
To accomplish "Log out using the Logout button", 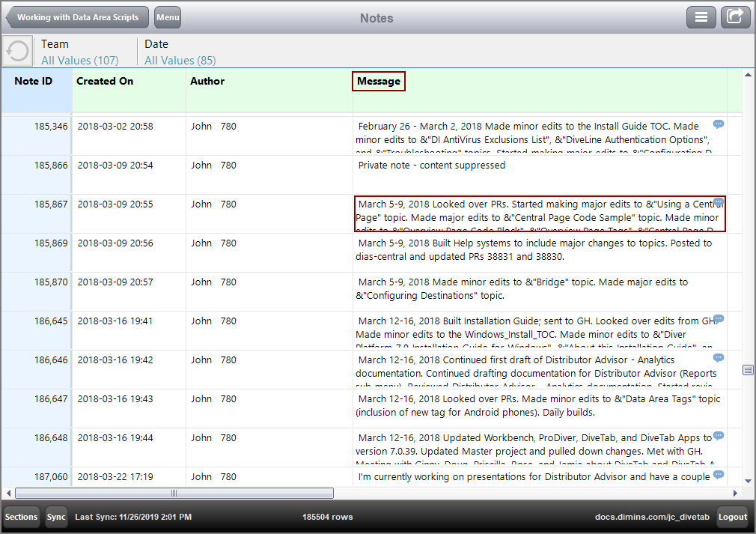I will point(732,517).
